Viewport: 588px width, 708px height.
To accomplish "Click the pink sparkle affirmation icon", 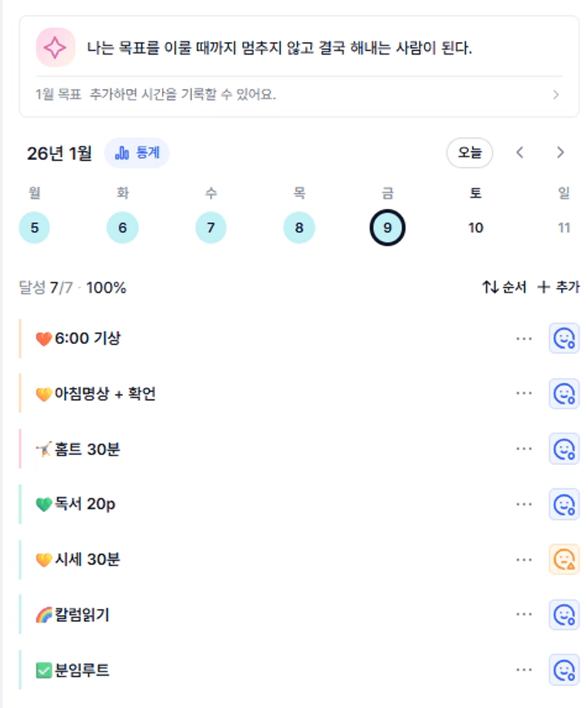I will [x=55, y=48].
